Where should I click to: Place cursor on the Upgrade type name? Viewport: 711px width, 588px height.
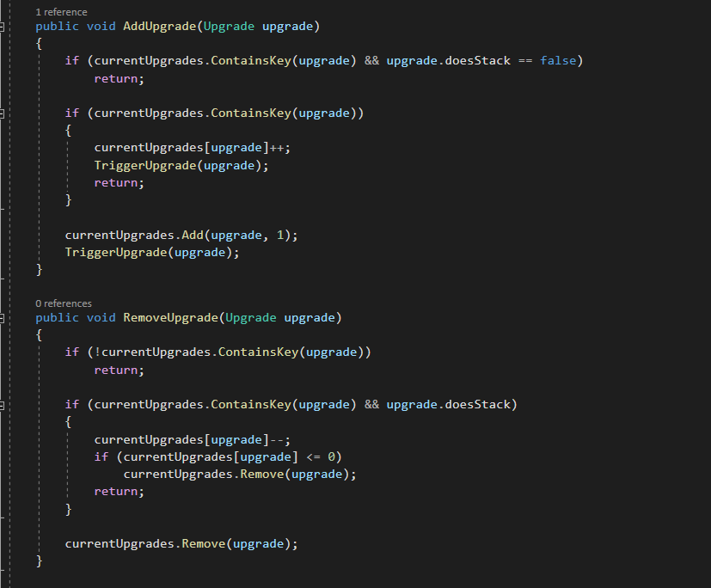click(x=229, y=26)
